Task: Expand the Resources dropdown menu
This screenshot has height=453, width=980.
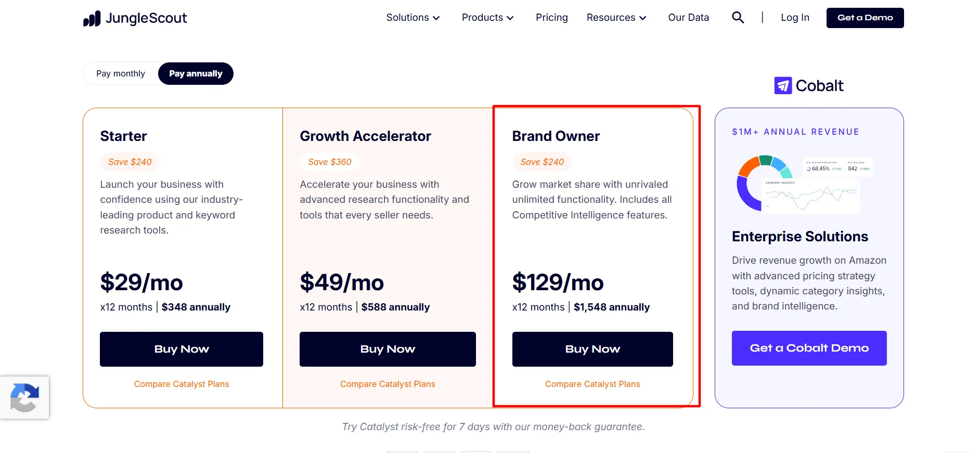Action: coord(616,18)
